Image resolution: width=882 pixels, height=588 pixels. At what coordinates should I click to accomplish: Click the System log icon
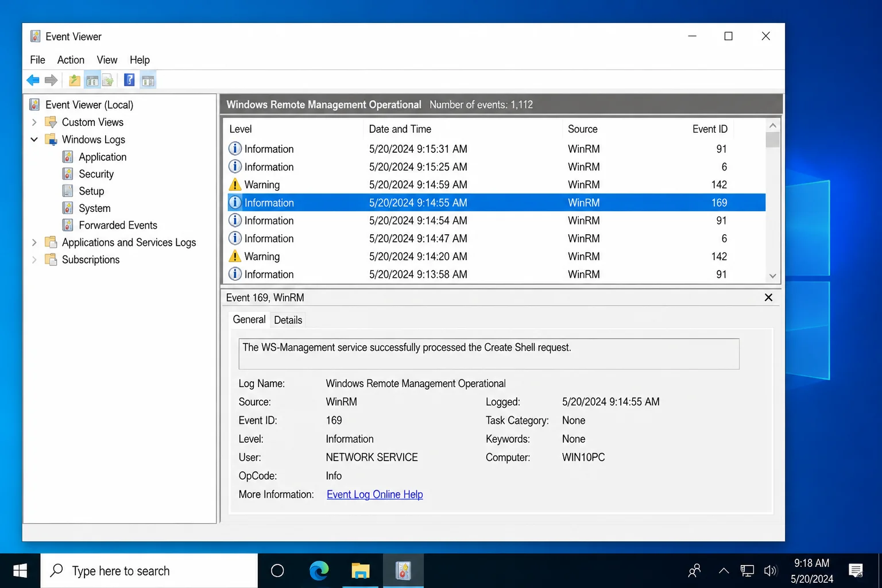68,208
